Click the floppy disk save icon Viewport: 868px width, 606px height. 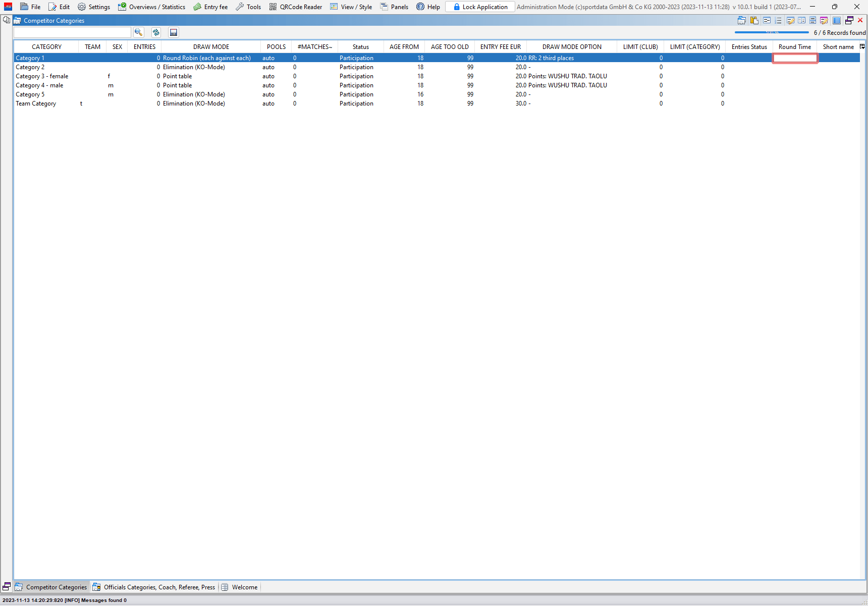(x=174, y=32)
